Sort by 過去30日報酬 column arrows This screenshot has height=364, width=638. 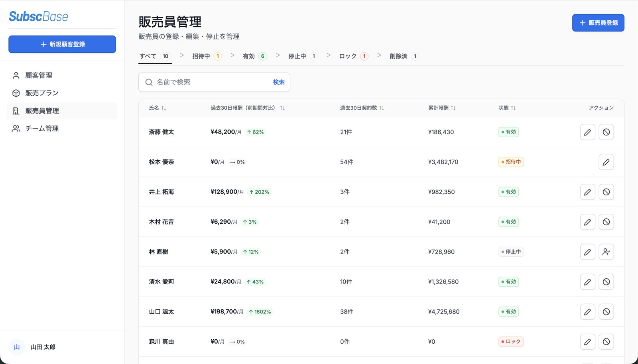point(282,108)
